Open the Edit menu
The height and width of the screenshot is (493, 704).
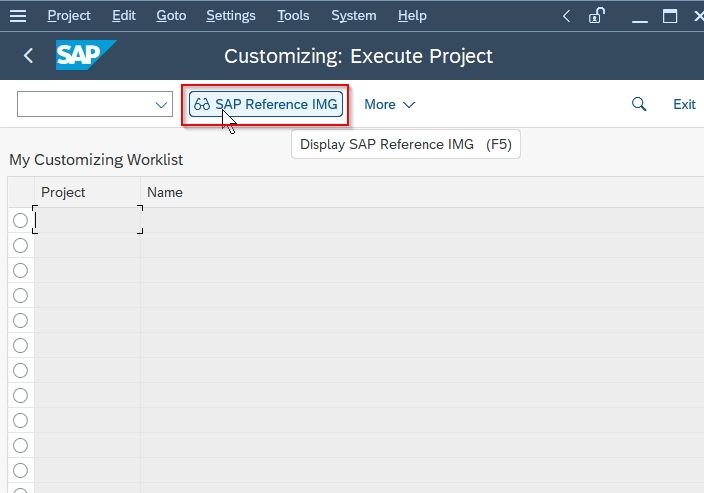pos(123,16)
